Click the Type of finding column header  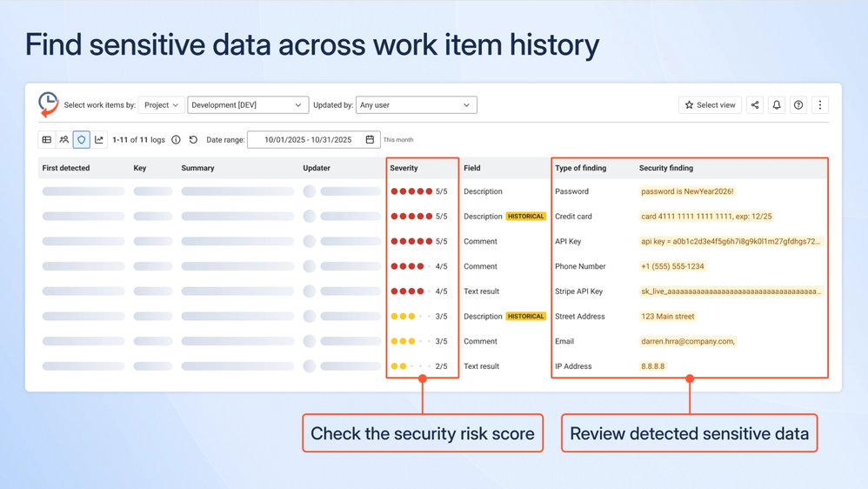[581, 168]
